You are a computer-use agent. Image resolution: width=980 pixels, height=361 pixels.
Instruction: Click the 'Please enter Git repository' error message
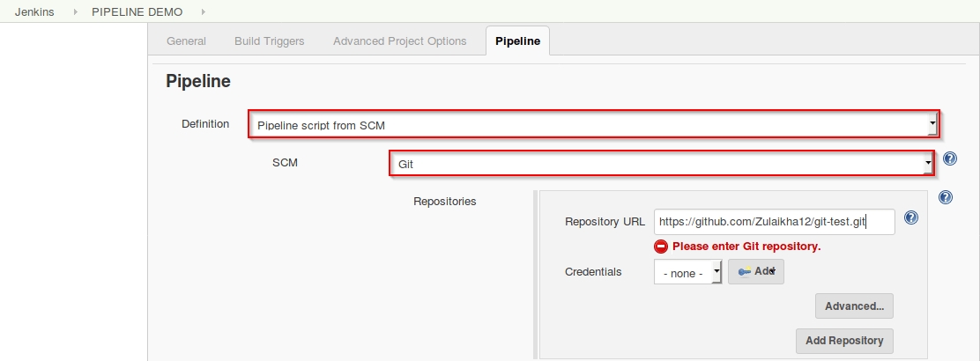tap(746, 247)
